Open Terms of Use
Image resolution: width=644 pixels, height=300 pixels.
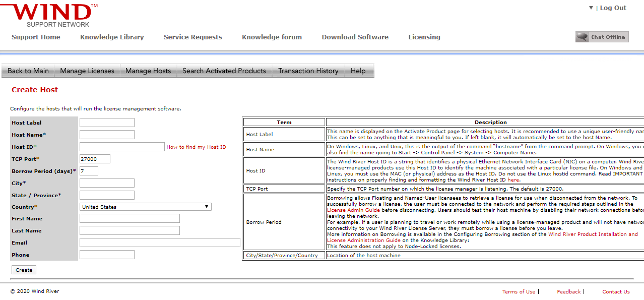[519, 291]
